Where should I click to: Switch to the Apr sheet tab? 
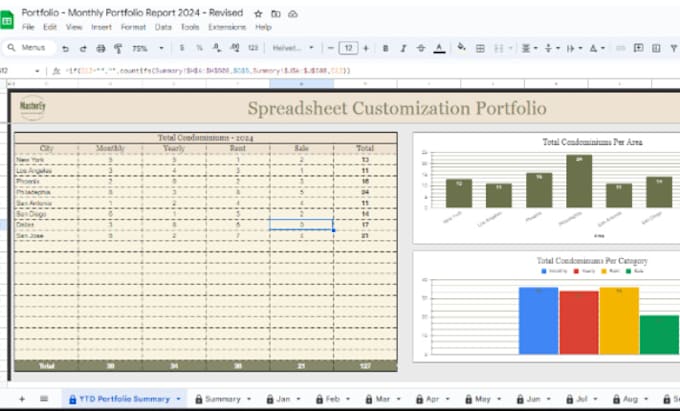432,399
